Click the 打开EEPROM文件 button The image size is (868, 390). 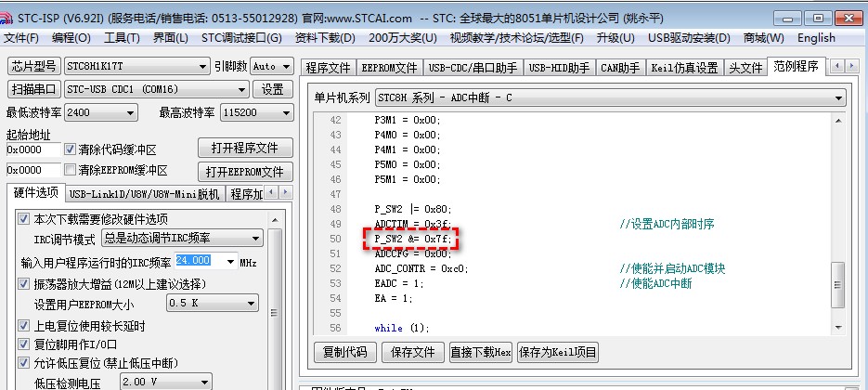245,172
